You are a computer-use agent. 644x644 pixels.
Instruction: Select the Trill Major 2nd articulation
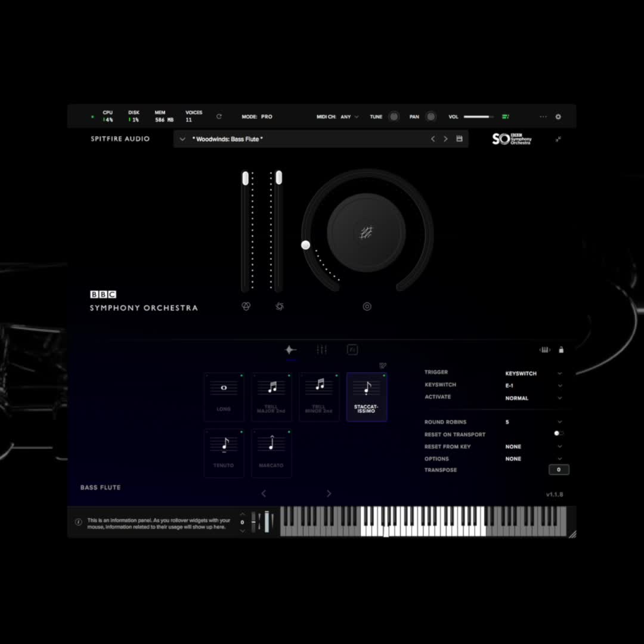point(271,397)
